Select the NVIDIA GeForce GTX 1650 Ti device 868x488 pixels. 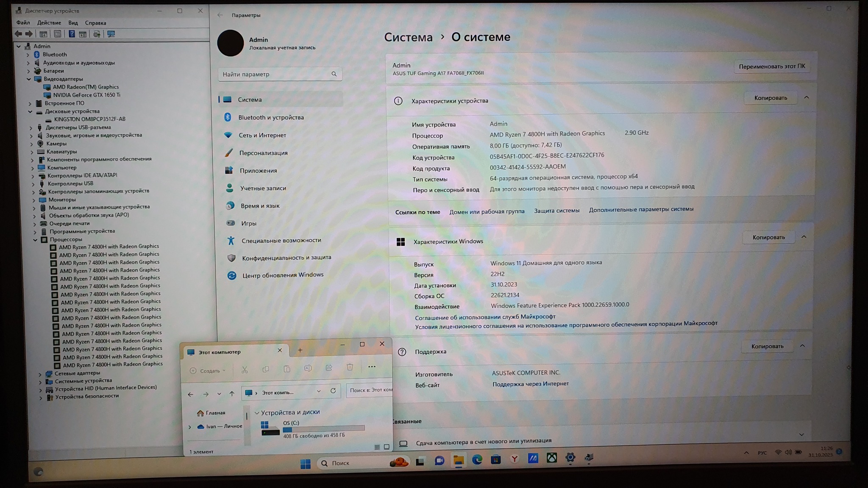point(86,95)
